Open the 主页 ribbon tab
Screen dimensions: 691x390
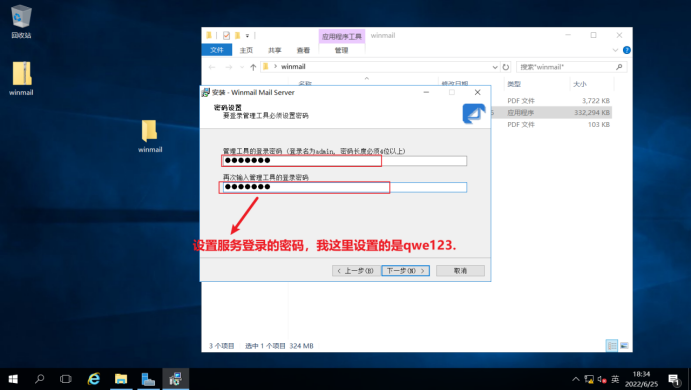[246, 50]
